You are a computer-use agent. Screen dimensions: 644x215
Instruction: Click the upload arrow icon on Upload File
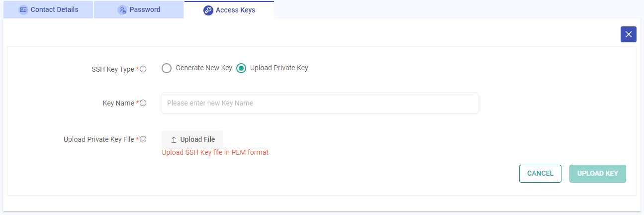tap(174, 140)
